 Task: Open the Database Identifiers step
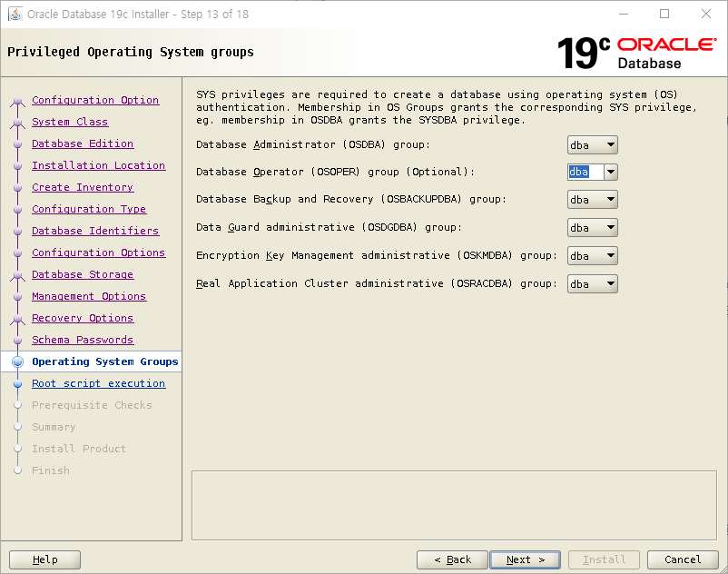pos(95,231)
